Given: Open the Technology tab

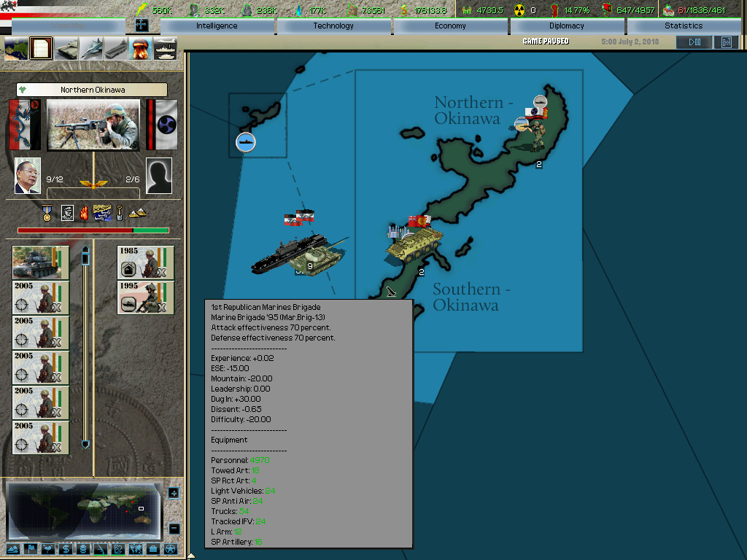Looking at the screenshot, I should click(x=333, y=26).
